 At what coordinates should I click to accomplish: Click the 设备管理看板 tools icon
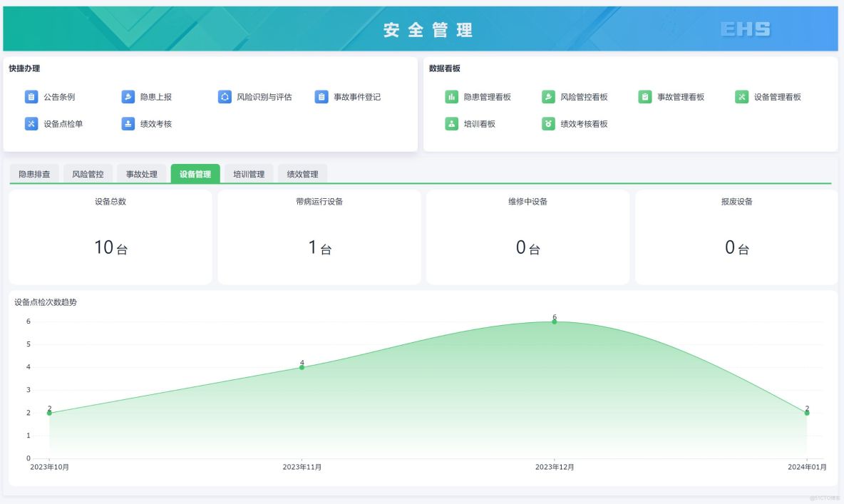743,96
